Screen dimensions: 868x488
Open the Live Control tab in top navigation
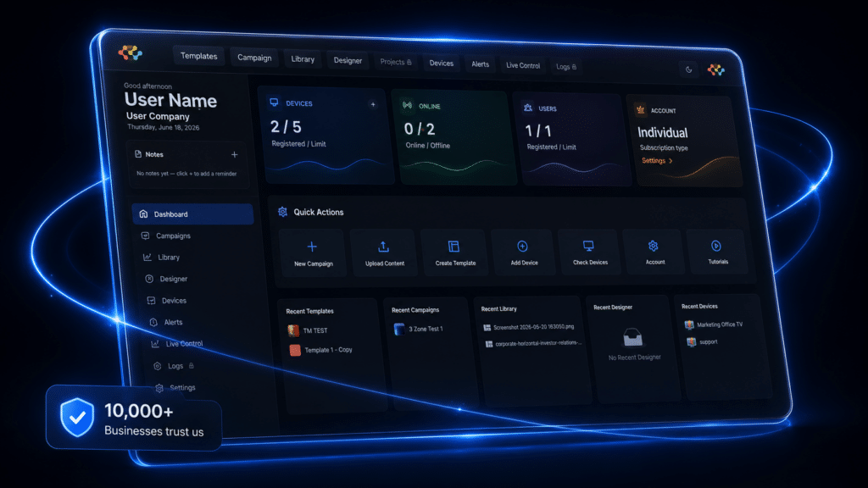pyautogui.click(x=522, y=65)
